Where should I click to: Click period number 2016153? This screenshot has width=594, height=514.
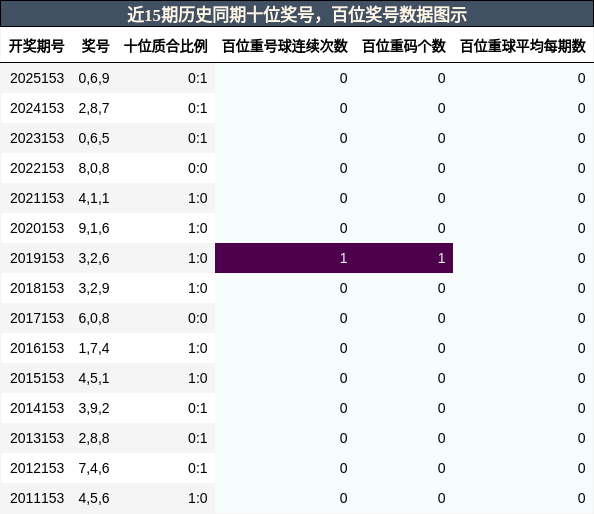(x=37, y=348)
